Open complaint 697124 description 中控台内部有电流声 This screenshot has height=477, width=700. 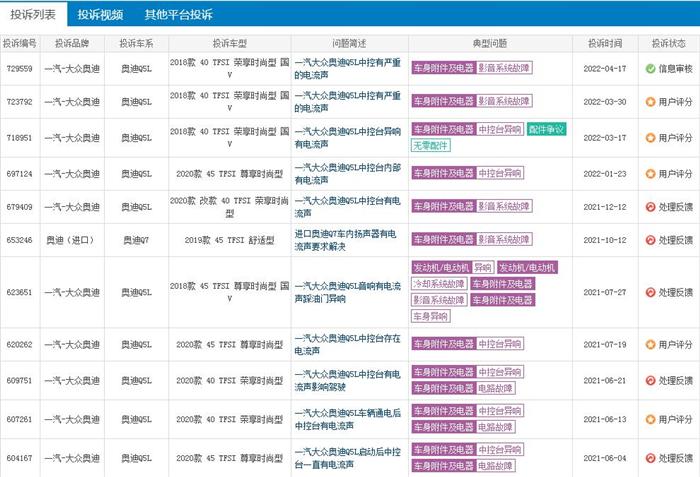(348, 174)
